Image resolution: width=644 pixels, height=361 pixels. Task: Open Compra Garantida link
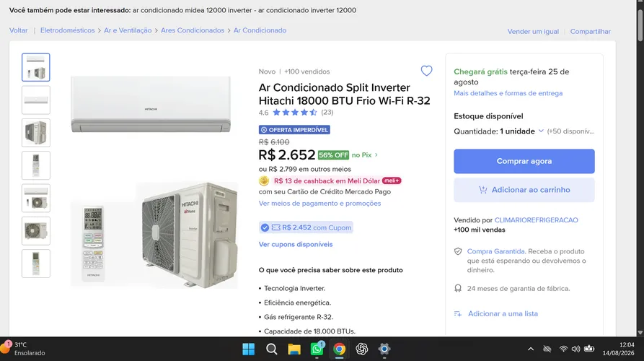(x=495, y=251)
